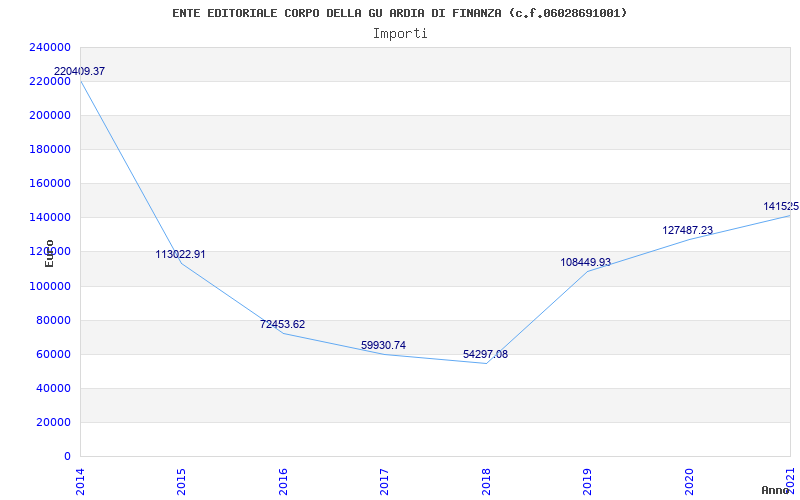Image resolution: width=800 pixels, height=500 pixels.
Task: Click the 2020 x-axis year label
Action: [x=689, y=481]
